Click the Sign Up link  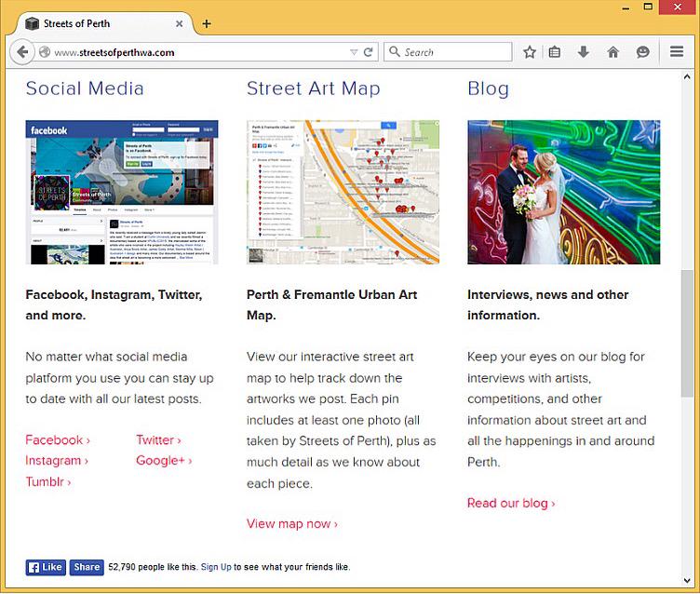pyautogui.click(x=216, y=567)
